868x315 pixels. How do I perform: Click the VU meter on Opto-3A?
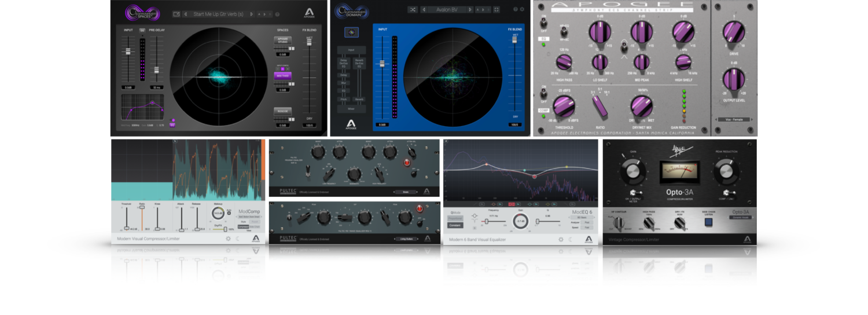click(679, 172)
